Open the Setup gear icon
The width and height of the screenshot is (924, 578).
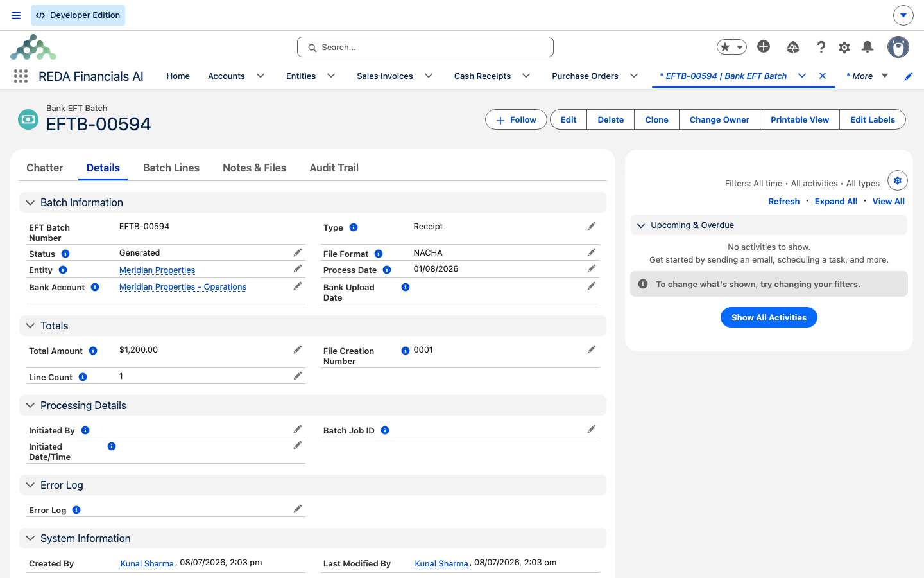click(844, 47)
